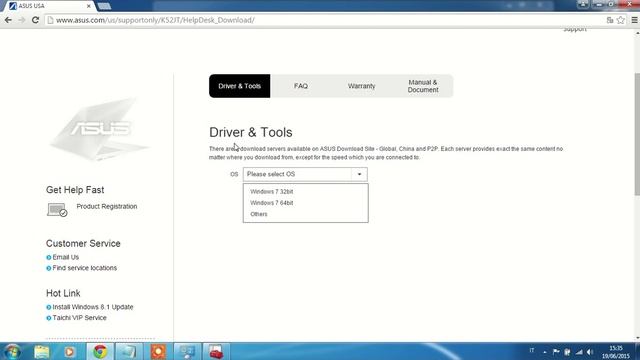Open media player from taskbar
640x360 pixels.
tap(69, 351)
